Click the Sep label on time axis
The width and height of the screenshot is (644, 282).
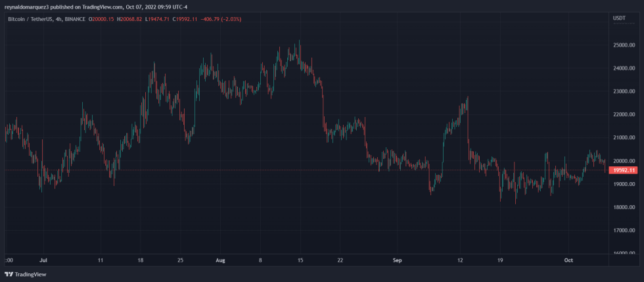397,260
